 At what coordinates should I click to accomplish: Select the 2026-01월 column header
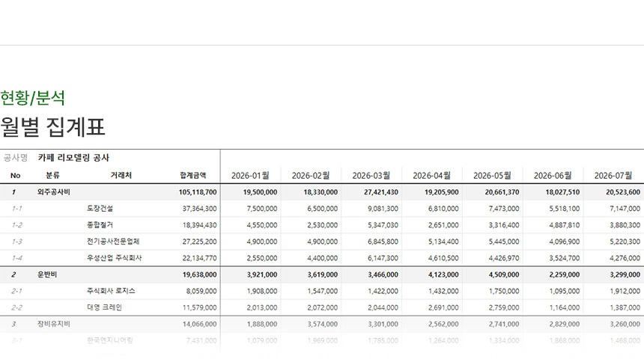click(250, 176)
